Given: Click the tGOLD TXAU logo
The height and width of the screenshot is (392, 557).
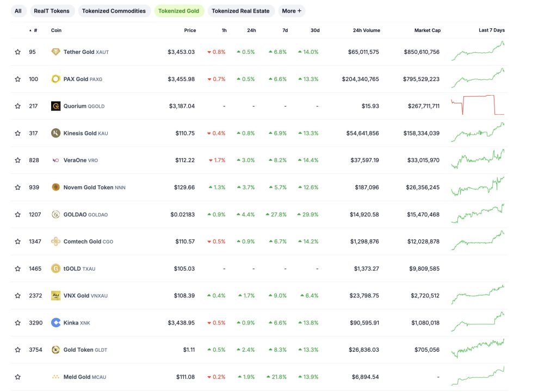Looking at the screenshot, I should pos(56,269).
